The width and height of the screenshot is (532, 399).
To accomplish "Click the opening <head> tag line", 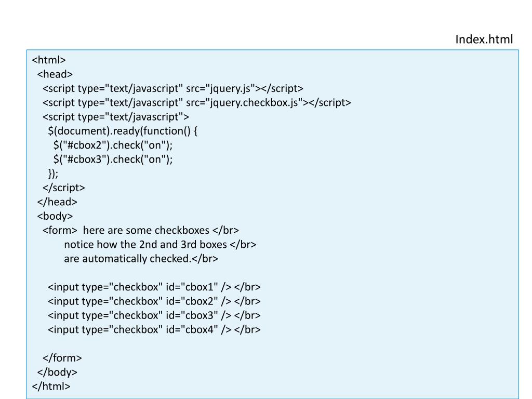I will point(55,74).
